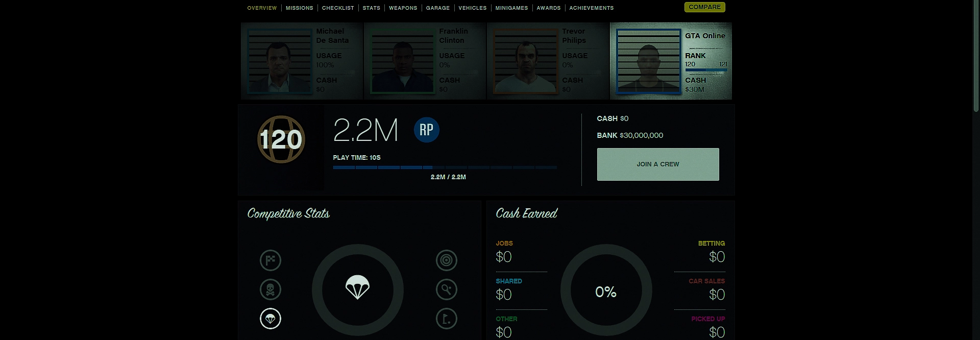The height and width of the screenshot is (340, 980).
Task: Click the Other cash earned value
Action: click(x=504, y=332)
